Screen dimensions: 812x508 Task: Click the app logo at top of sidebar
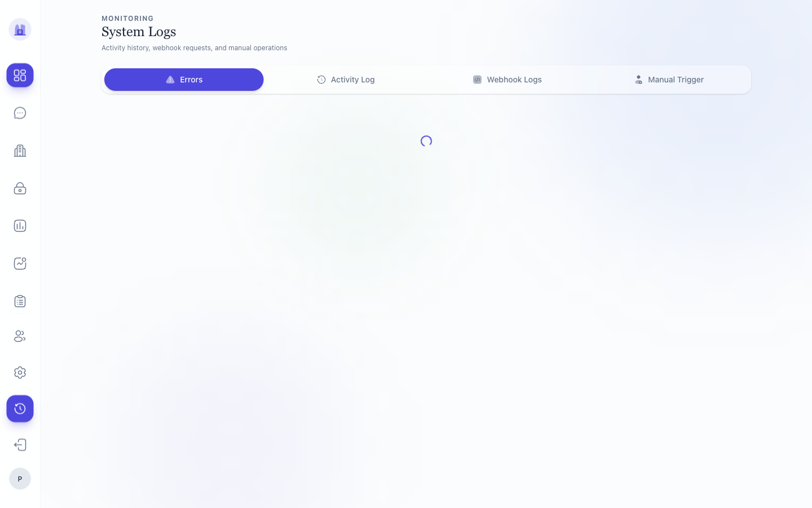(x=20, y=29)
